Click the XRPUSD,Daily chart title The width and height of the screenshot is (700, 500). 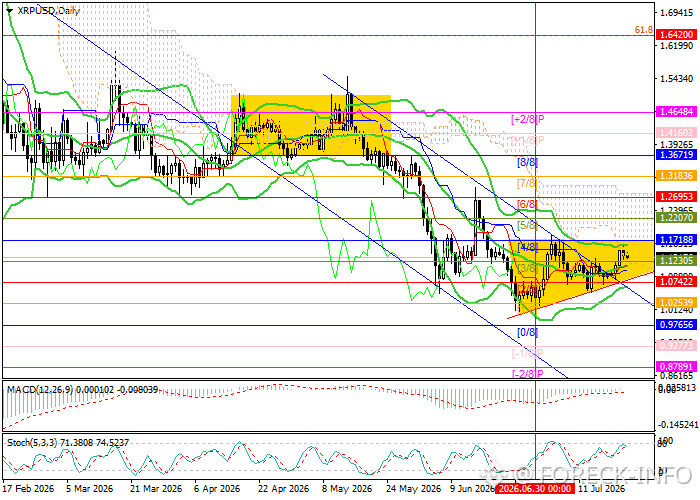click(48, 11)
